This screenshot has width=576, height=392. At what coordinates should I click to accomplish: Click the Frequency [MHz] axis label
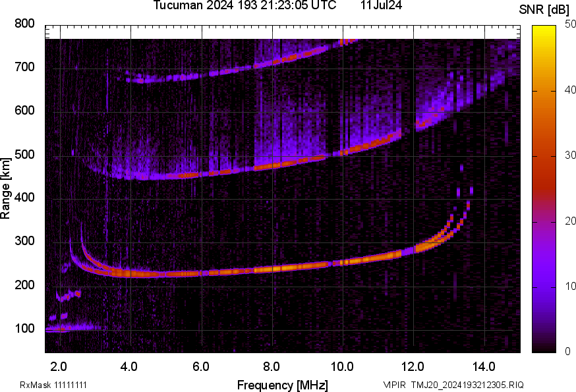point(282,385)
